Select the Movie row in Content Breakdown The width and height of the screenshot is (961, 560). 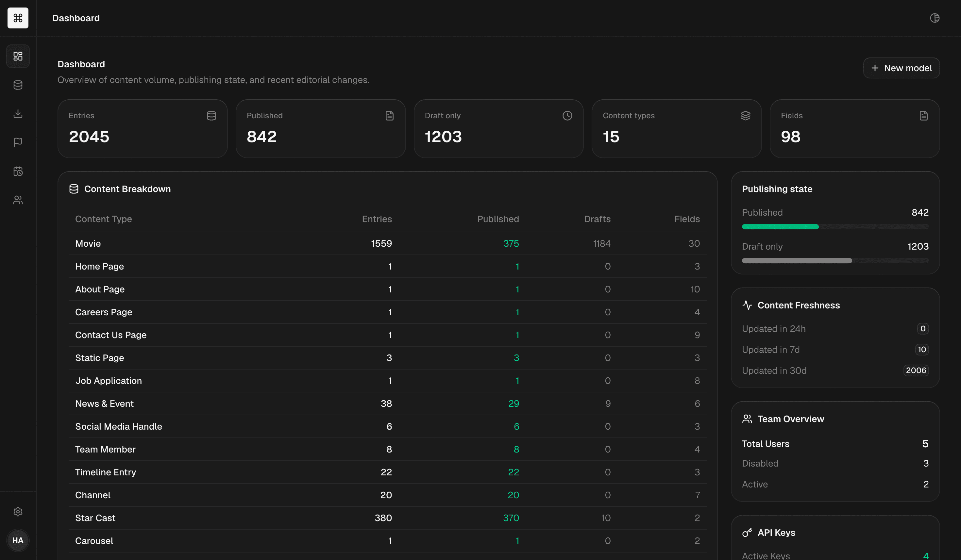click(x=387, y=244)
